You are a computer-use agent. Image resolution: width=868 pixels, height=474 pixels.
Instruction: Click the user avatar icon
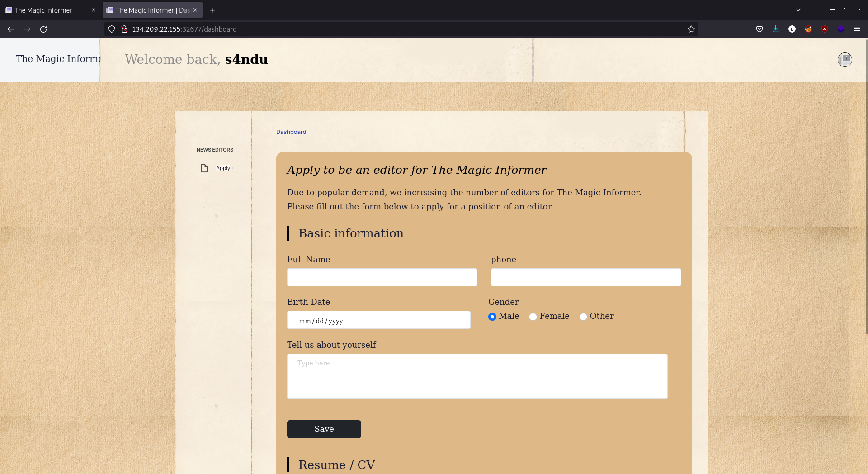[x=844, y=59]
